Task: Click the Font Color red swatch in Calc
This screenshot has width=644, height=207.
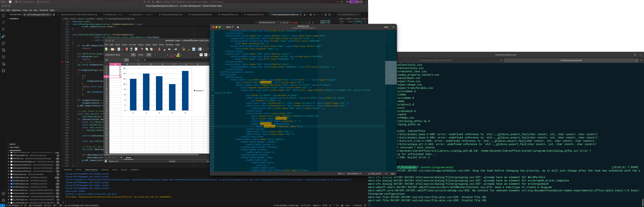Action: (x=172, y=55)
